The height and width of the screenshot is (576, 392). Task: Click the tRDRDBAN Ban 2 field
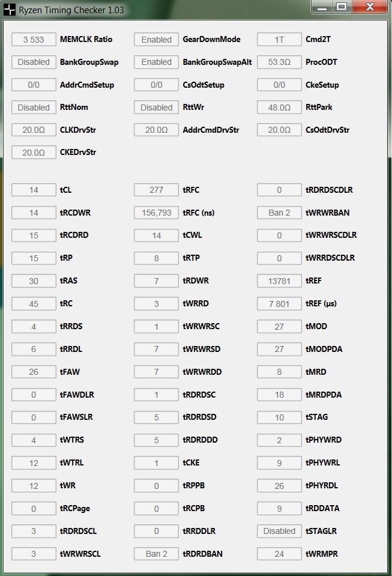pos(156,554)
